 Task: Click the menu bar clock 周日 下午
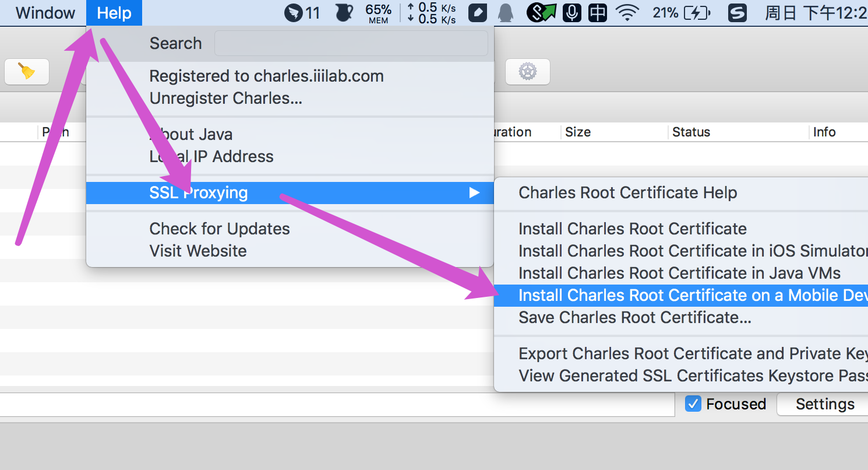(816, 13)
